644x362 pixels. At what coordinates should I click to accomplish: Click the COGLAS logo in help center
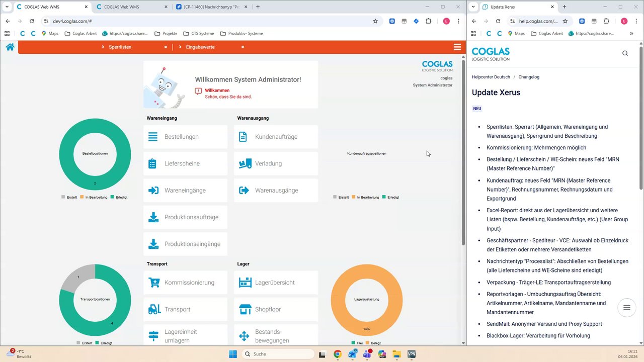pyautogui.click(x=491, y=54)
